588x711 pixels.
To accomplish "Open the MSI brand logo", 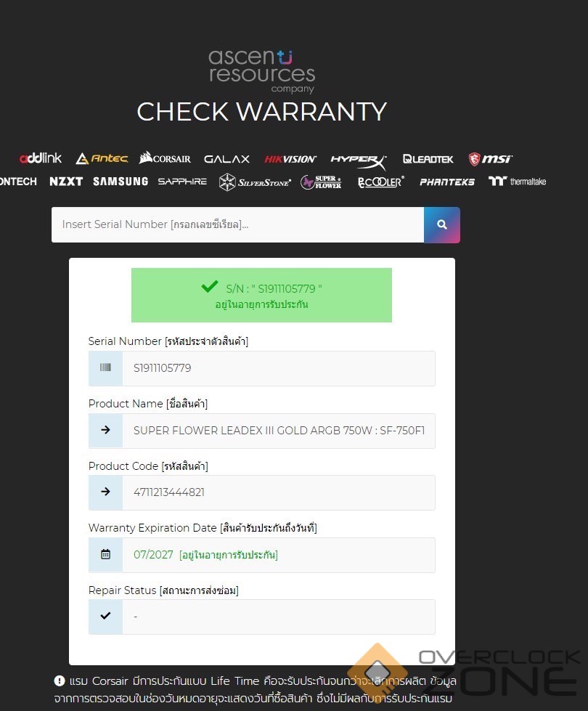I will 490,159.
